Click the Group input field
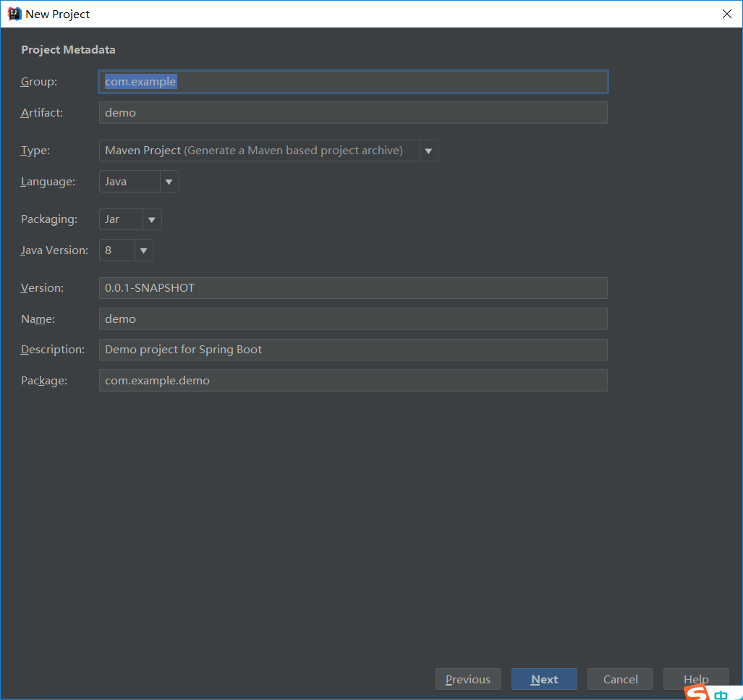The image size is (743, 700). pyautogui.click(x=353, y=82)
